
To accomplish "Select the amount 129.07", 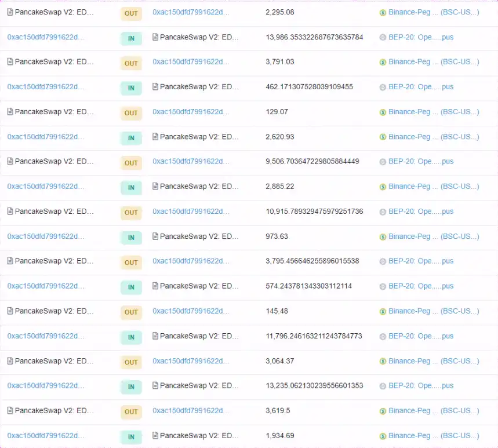I will point(277,112).
